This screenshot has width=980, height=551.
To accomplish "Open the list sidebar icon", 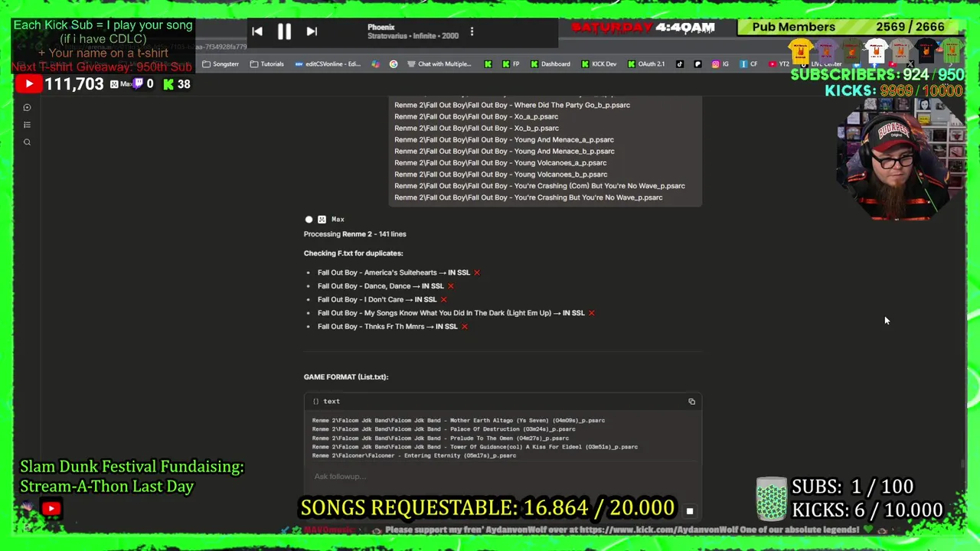I will 27,125.
